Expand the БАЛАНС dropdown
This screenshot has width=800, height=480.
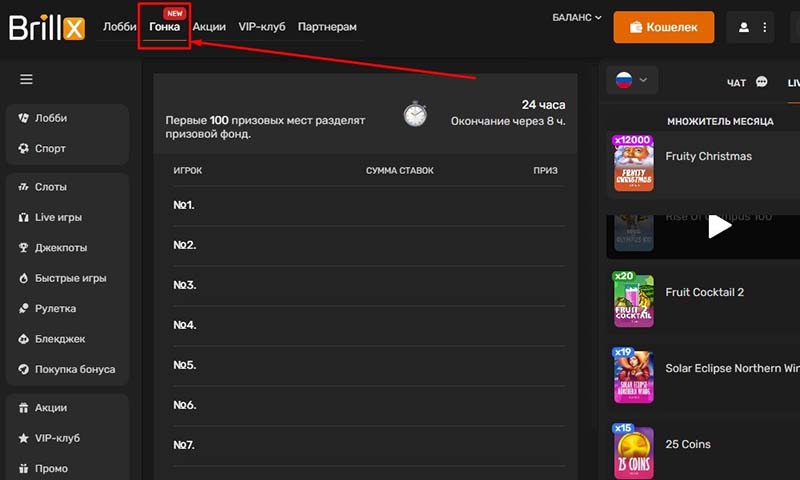coord(577,17)
